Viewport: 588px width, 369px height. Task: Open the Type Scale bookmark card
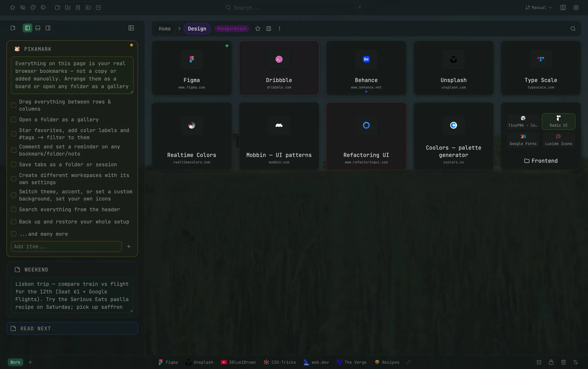click(x=541, y=68)
